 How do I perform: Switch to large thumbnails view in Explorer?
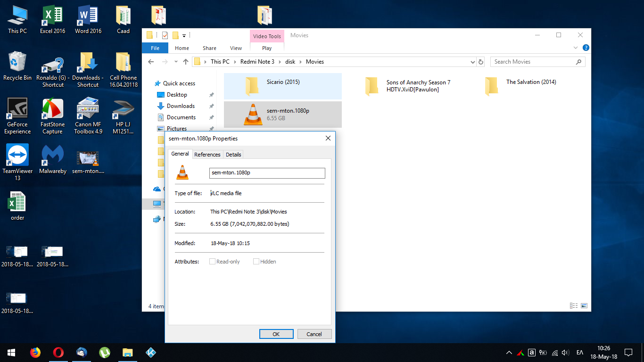click(x=584, y=306)
